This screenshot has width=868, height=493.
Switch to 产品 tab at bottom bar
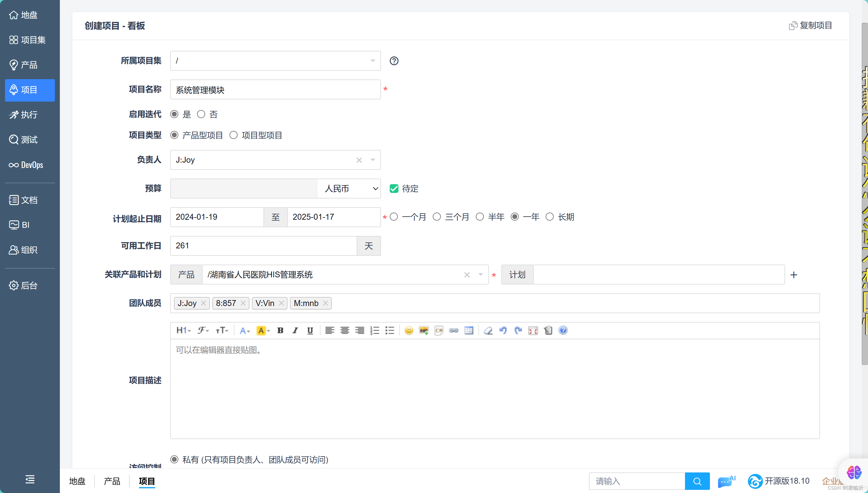[112, 481]
